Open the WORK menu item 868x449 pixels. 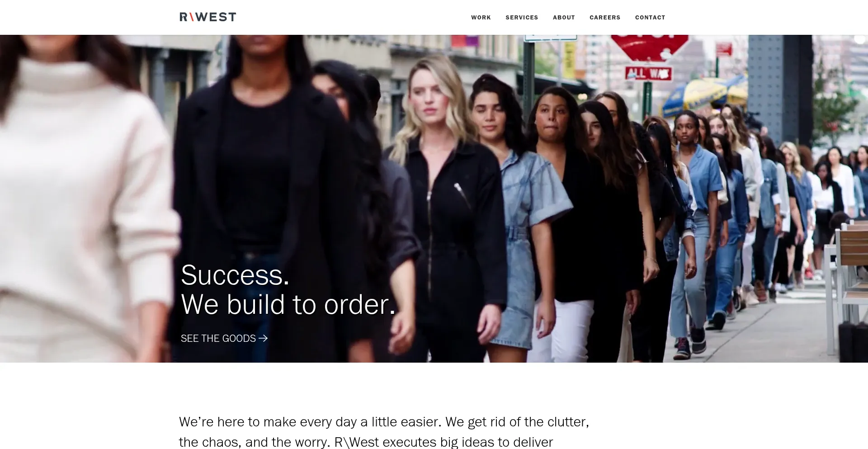pyautogui.click(x=481, y=18)
